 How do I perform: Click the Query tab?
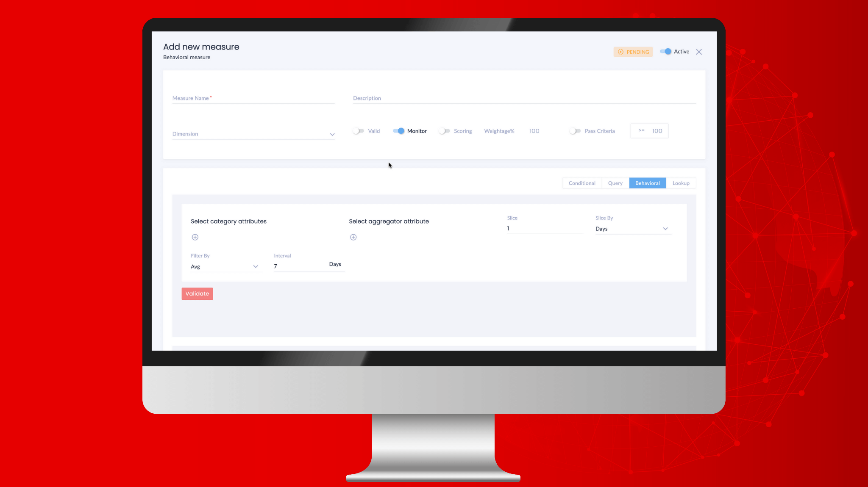[615, 183]
